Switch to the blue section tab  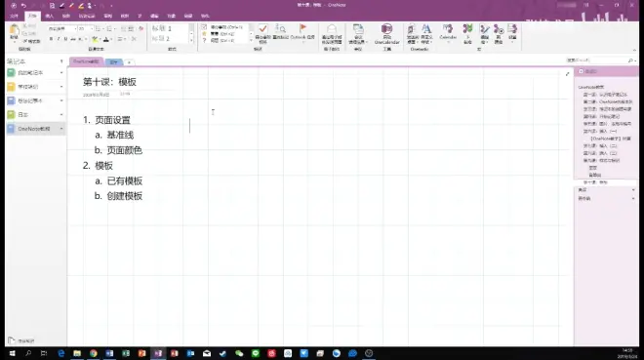(114, 62)
